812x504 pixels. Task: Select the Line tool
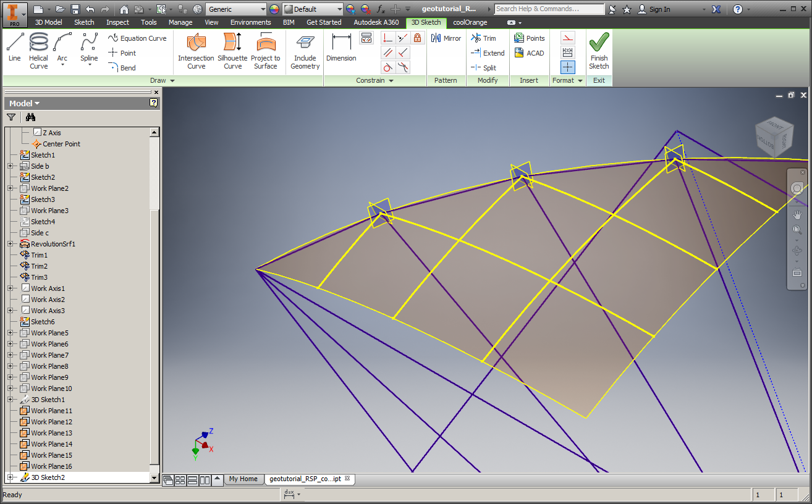coord(15,48)
